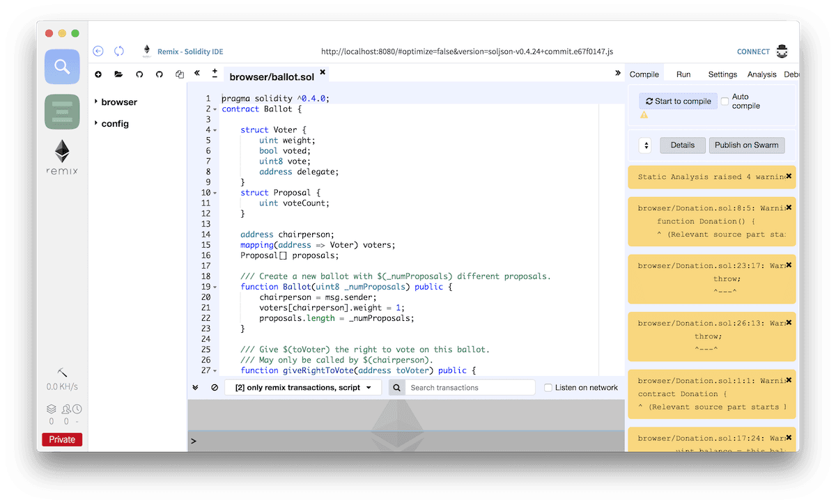Screen dimensions: 836x504
Task: Dismiss the Static Analysis warnings banner
Action: pos(789,175)
